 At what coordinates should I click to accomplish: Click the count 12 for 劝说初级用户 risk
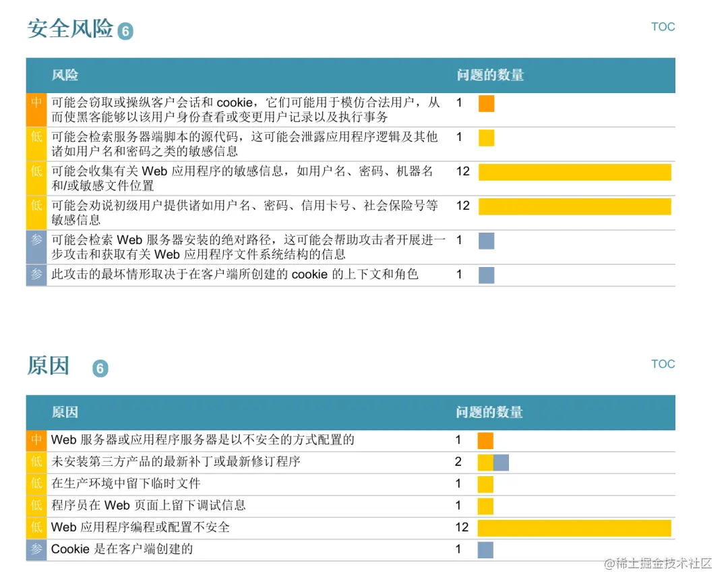463,206
